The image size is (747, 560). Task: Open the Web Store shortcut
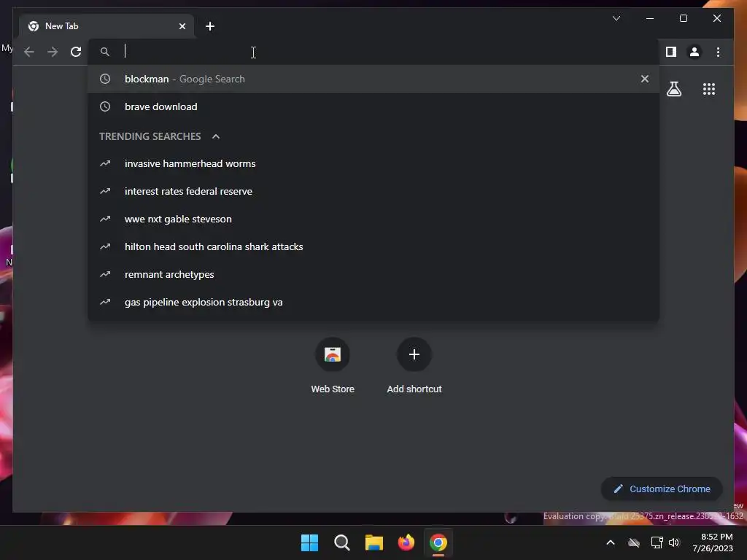333,366
